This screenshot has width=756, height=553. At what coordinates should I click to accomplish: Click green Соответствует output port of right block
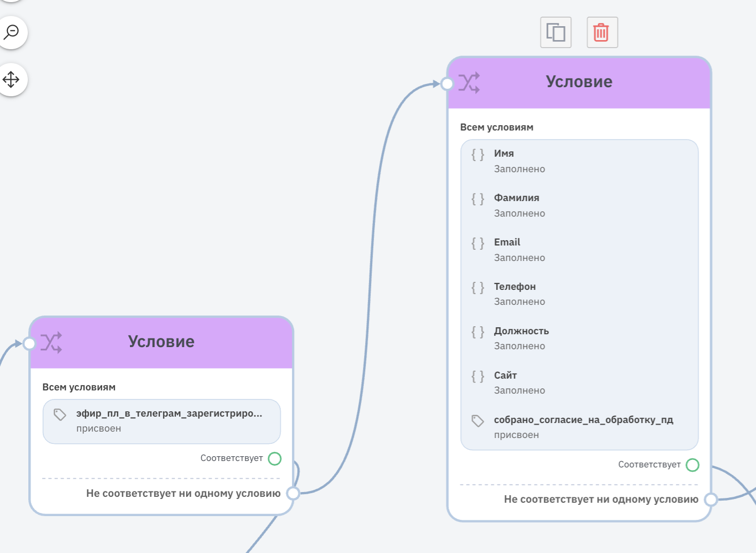[x=692, y=465]
